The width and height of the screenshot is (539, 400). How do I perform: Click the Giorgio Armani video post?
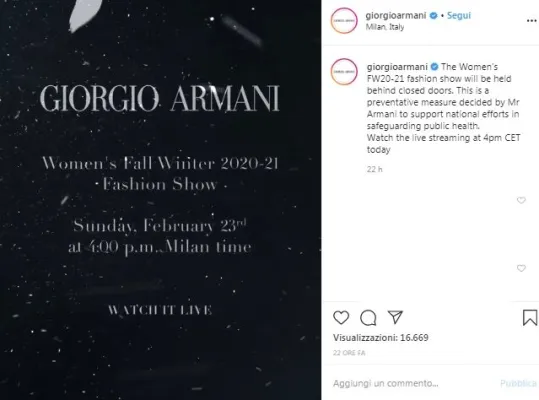tap(161, 200)
